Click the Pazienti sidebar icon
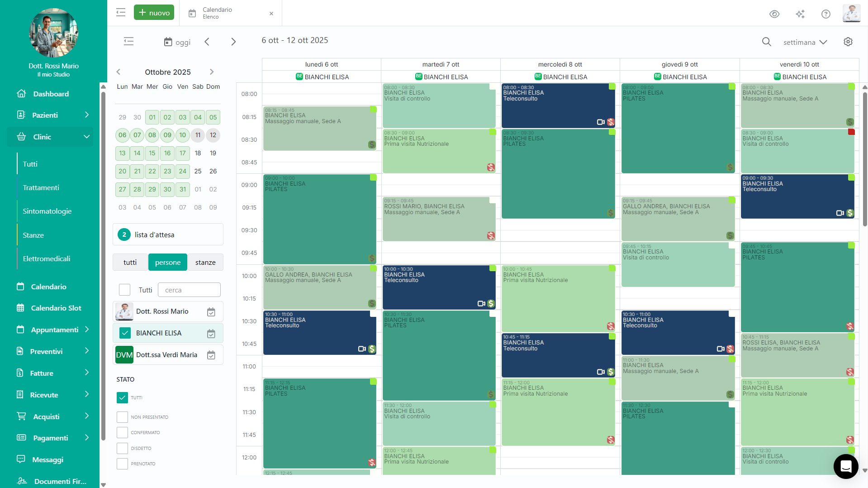 (21, 115)
